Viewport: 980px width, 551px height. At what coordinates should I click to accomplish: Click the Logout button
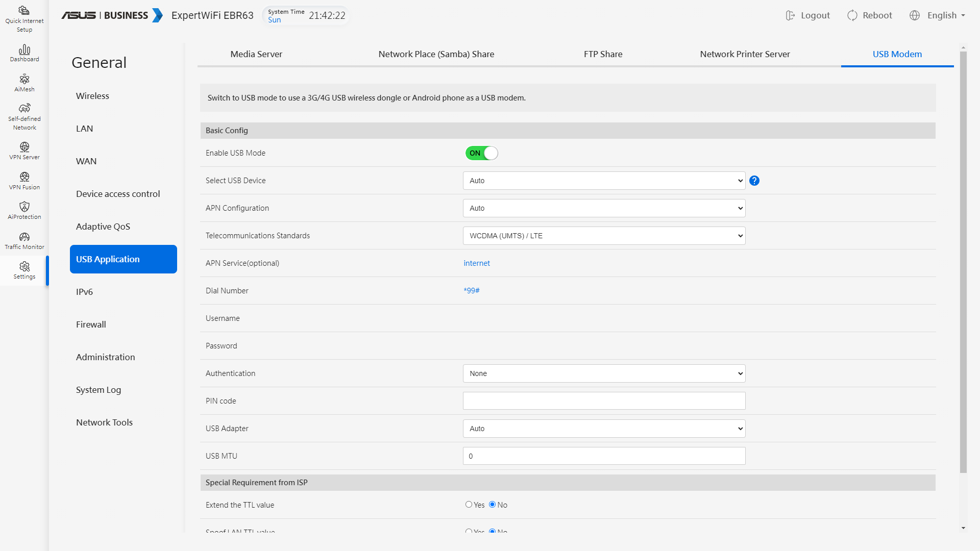[808, 15]
